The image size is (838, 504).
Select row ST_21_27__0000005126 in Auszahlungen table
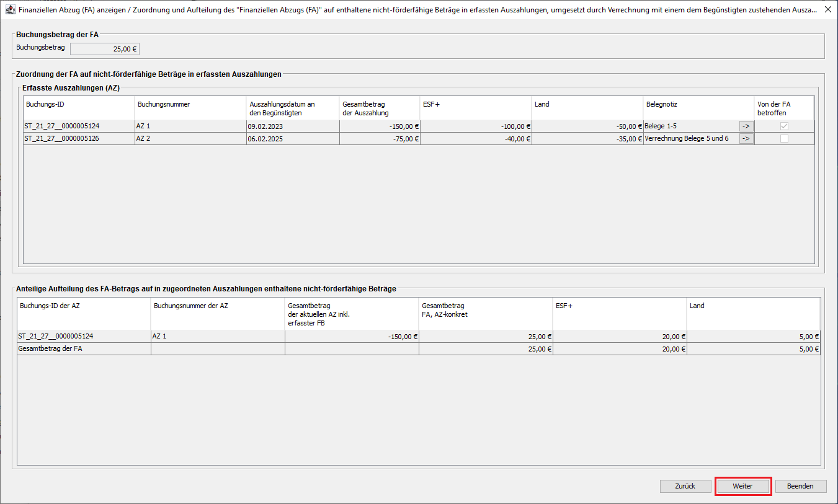pyautogui.click(x=78, y=139)
